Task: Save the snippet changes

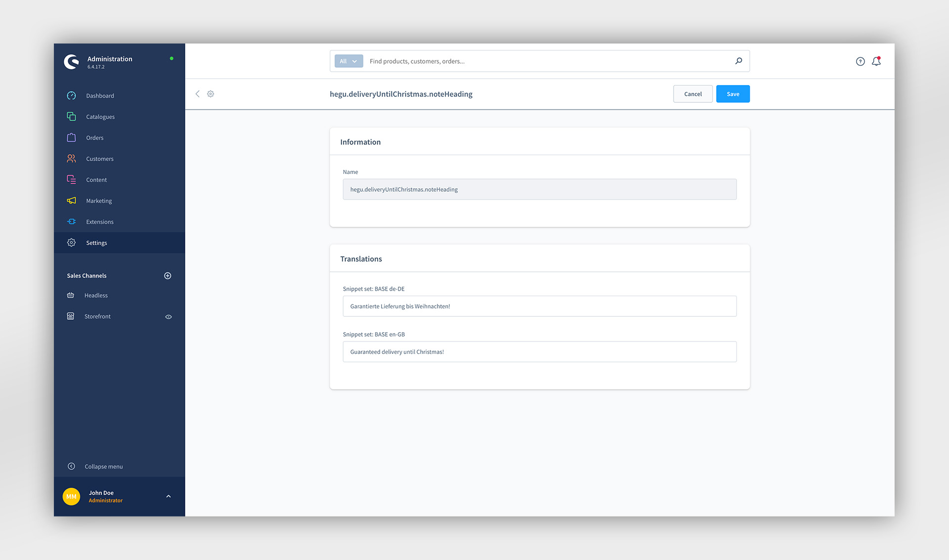Action: click(733, 94)
